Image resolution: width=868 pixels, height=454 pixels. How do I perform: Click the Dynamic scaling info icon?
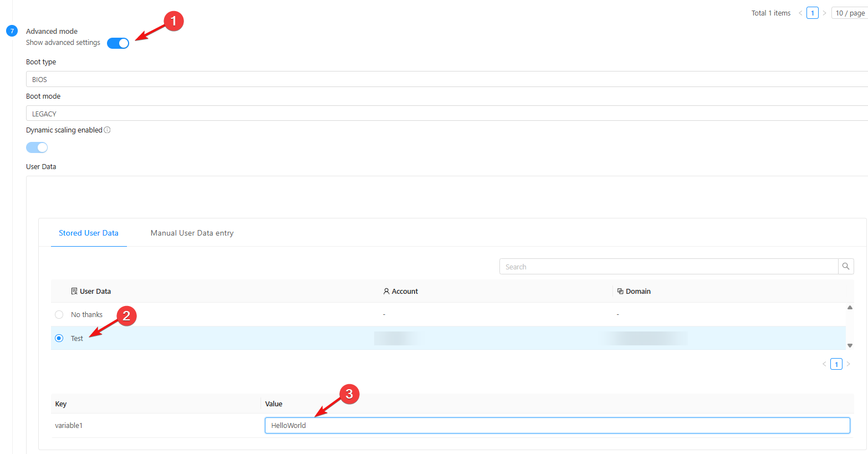tap(107, 130)
